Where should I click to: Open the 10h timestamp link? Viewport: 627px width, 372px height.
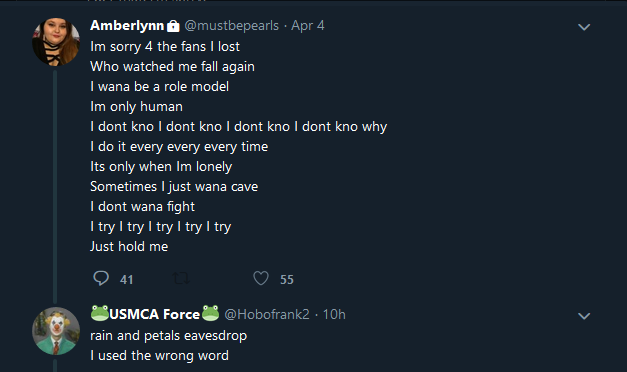pos(334,314)
